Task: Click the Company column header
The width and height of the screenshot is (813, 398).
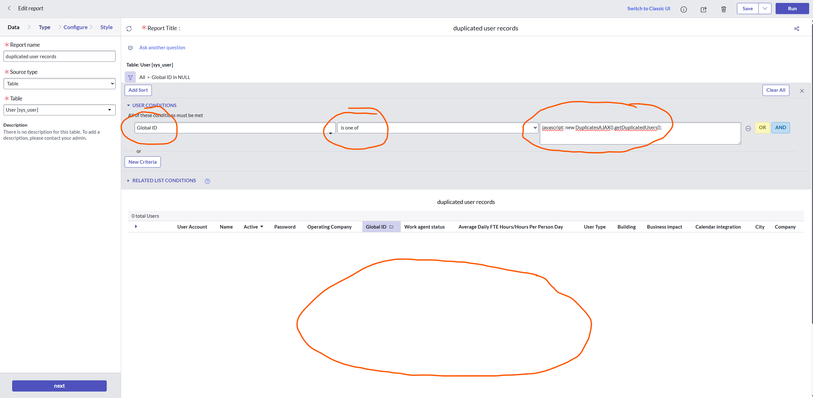Action: (x=785, y=227)
